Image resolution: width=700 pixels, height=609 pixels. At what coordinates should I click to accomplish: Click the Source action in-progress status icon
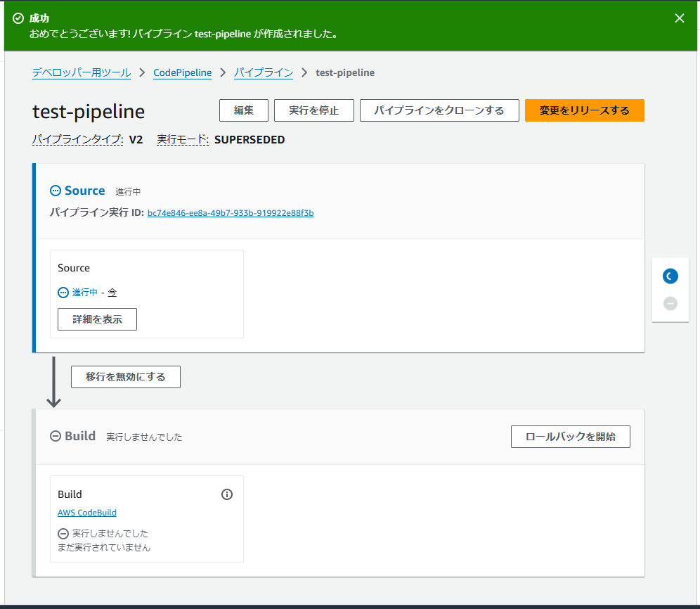point(63,293)
